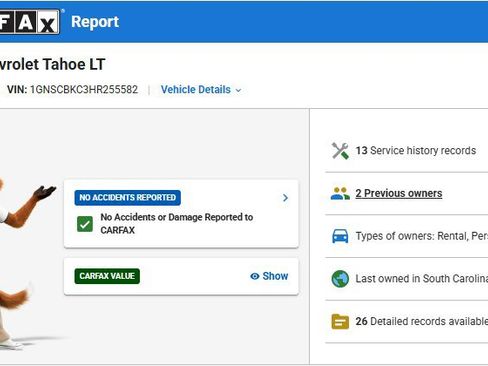Click the globe last owned icon
Viewport: 488px width, 366px height.
click(340, 279)
